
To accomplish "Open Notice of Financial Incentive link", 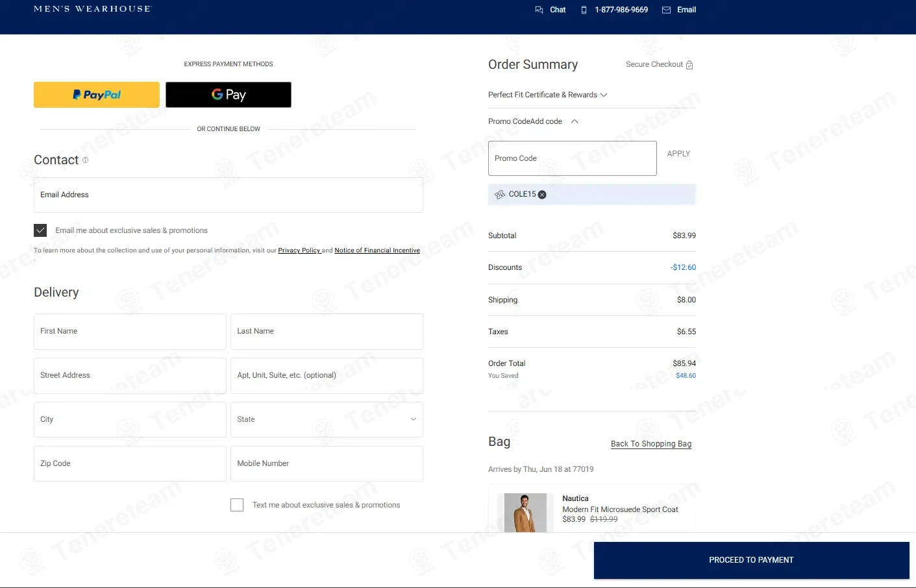I will click(x=377, y=251).
